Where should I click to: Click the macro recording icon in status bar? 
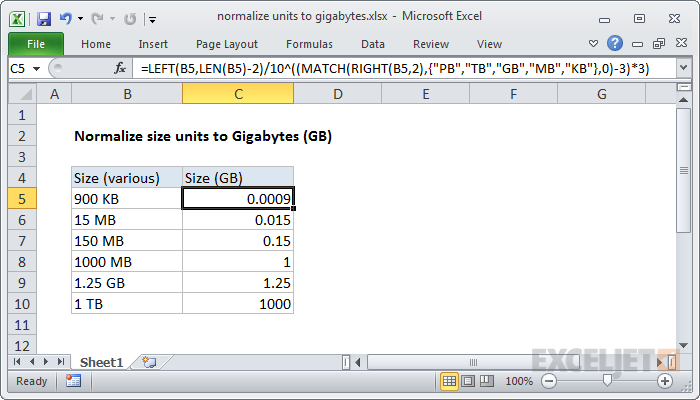pyautogui.click(x=73, y=381)
